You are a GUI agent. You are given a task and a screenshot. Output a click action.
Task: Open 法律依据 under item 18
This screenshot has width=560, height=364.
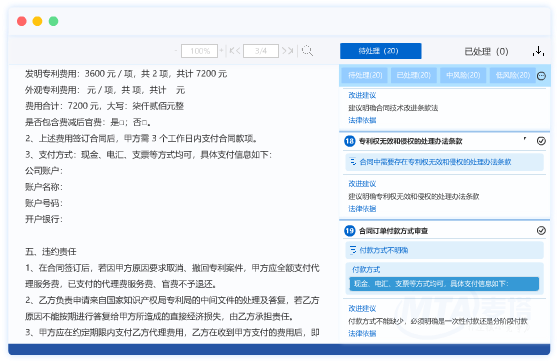(362, 209)
